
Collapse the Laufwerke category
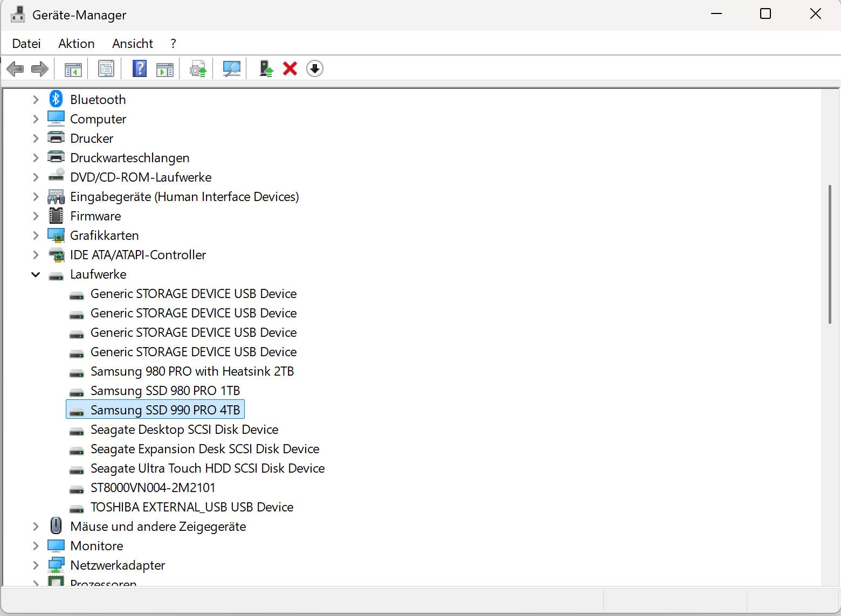click(36, 274)
